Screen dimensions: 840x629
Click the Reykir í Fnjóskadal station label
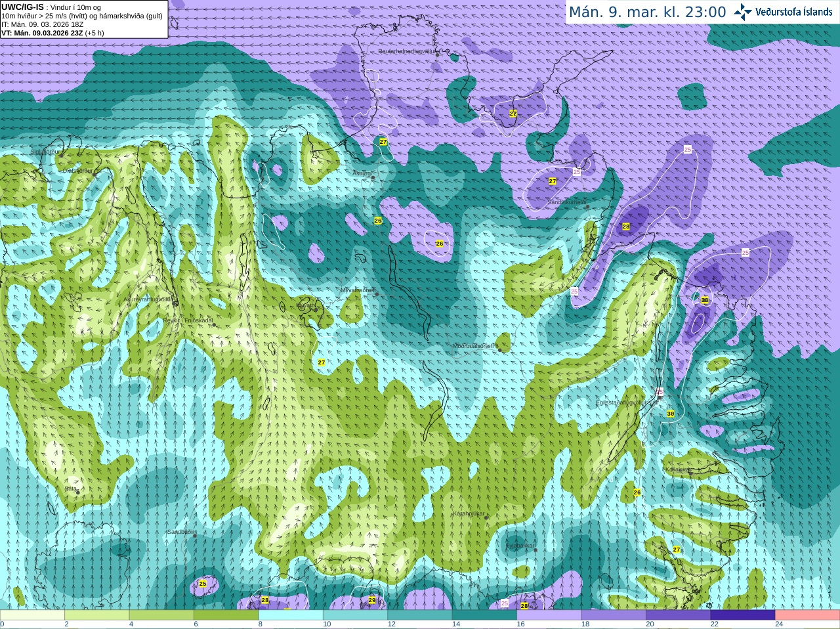[188, 320]
